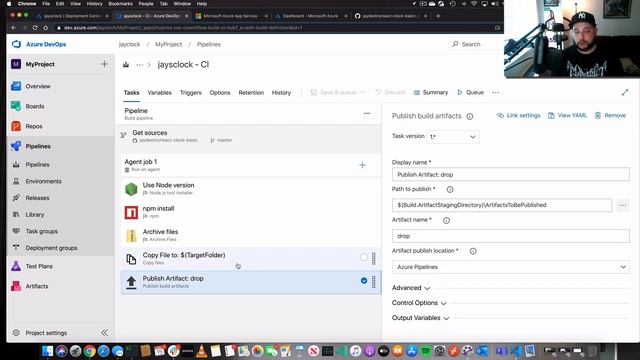This screenshot has height=360, width=640.
Task: Switch to the Retention tab
Action: pos(251,93)
